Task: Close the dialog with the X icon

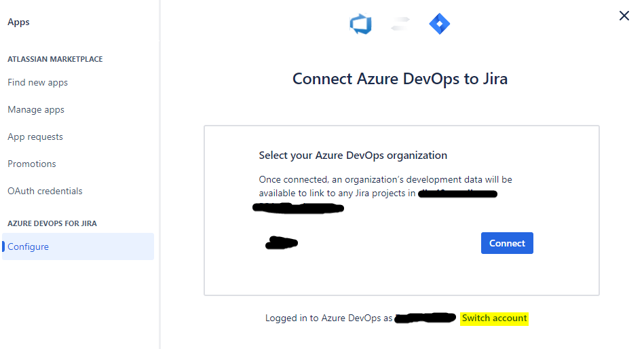Action: (624, 16)
